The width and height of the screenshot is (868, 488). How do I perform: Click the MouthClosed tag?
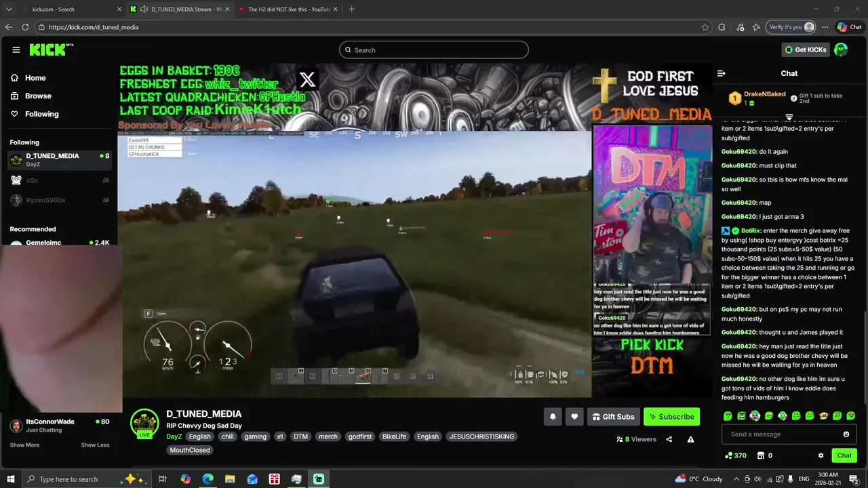190,450
